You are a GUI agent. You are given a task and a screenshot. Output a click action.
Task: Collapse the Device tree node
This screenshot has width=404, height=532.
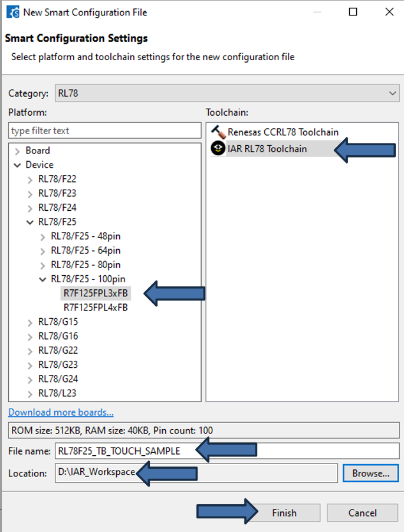tap(17, 165)
